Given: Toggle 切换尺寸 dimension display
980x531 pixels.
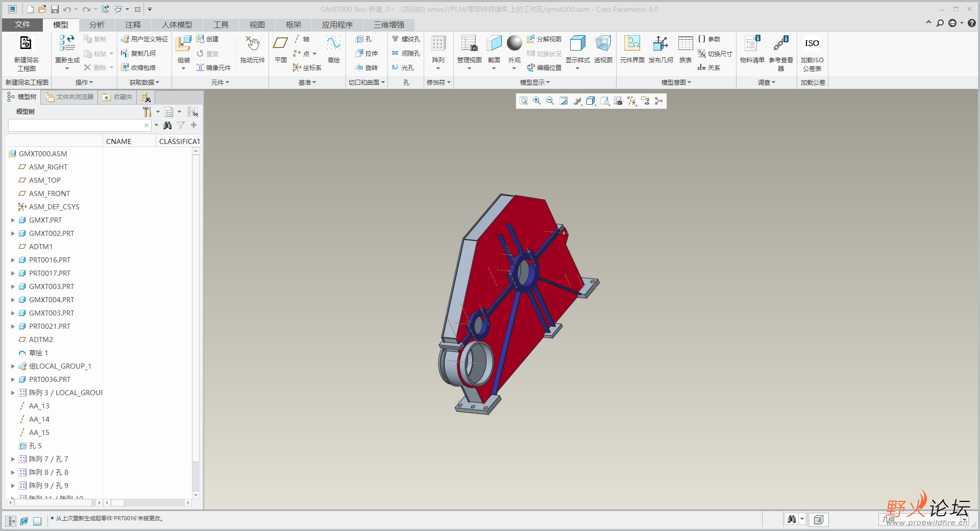Looking at the screenshot, I should [x=715, y=54].
